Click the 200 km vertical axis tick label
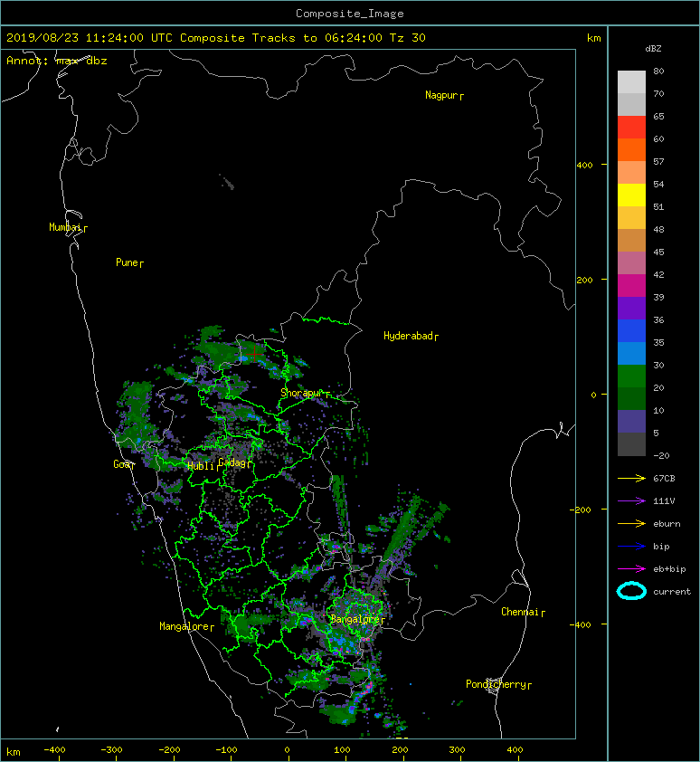Viewport: 700px width, 762px height. pos(585,281)
